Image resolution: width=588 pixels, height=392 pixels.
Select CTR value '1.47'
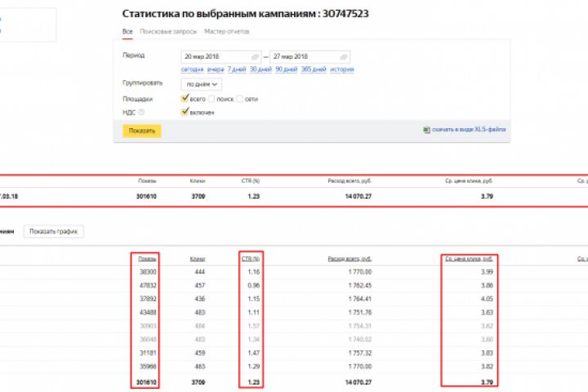coord(254,353)
